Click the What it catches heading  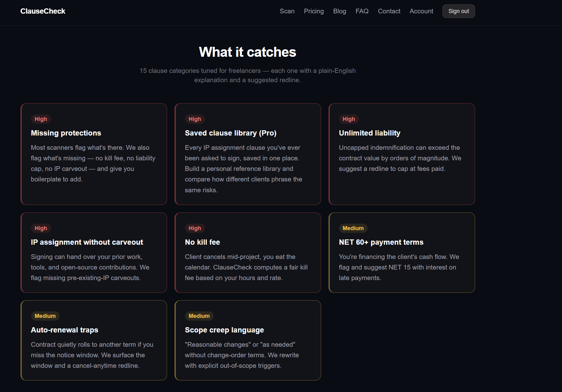247,52
